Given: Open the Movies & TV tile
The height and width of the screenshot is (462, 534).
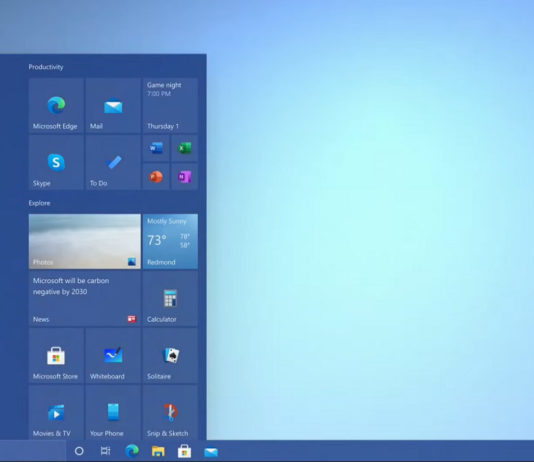Looking at the screenshot, I should (x=56, y=413).
